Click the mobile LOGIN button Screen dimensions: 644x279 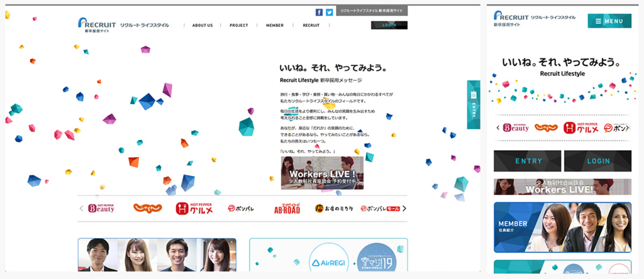pos(598,161)
